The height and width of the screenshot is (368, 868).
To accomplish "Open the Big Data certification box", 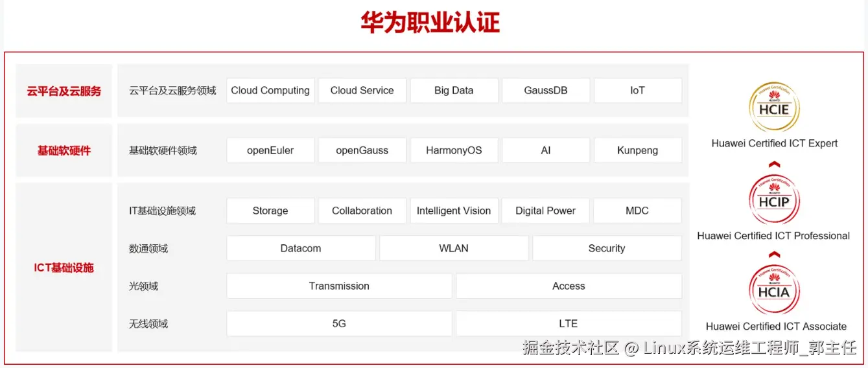I will pyautogui.click(x=454, y=91).
